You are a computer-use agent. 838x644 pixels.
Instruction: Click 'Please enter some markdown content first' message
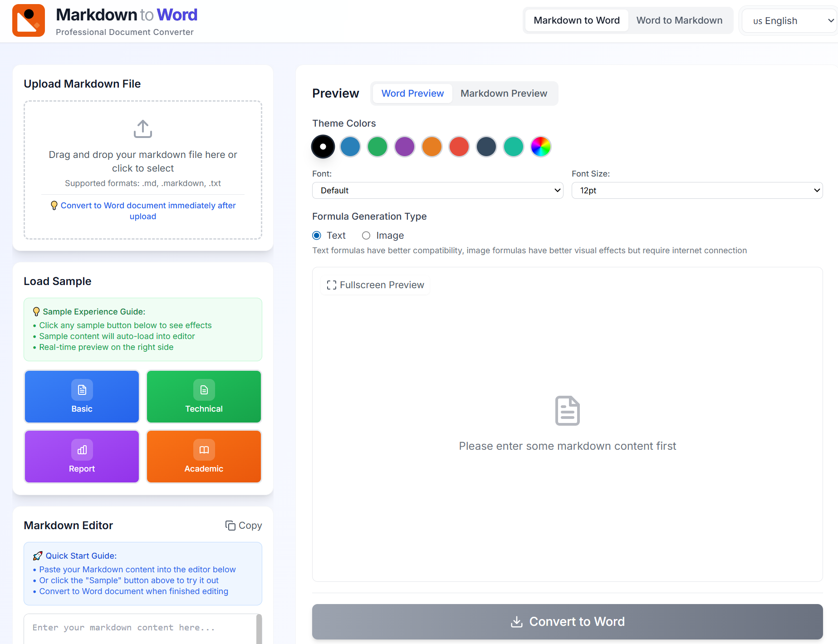568,446
